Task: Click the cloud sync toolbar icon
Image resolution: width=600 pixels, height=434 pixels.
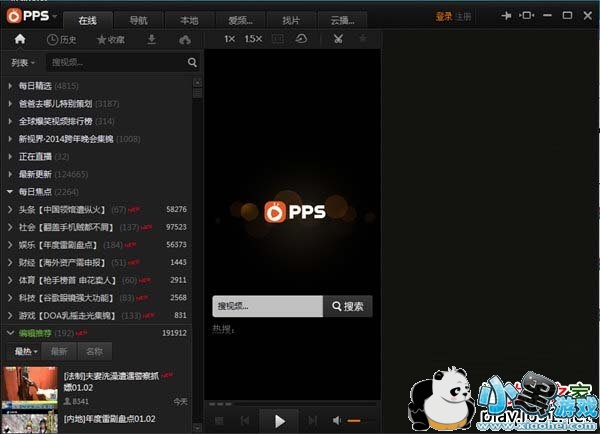Action: (x=302, y=39)
